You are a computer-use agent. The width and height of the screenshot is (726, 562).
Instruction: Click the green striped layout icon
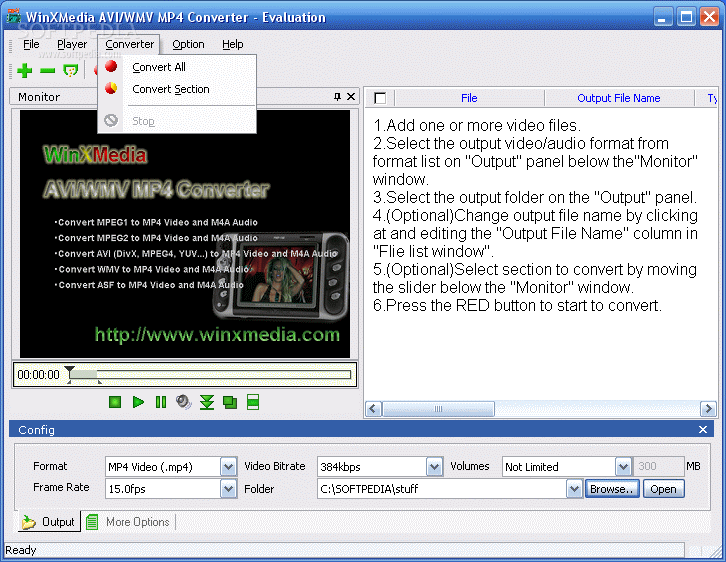[x=253, y=402]
